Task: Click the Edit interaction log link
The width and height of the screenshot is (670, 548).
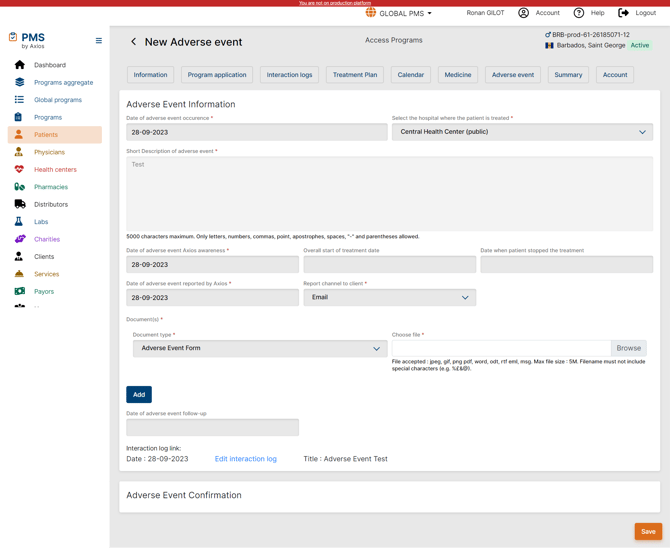Action: 245,459
